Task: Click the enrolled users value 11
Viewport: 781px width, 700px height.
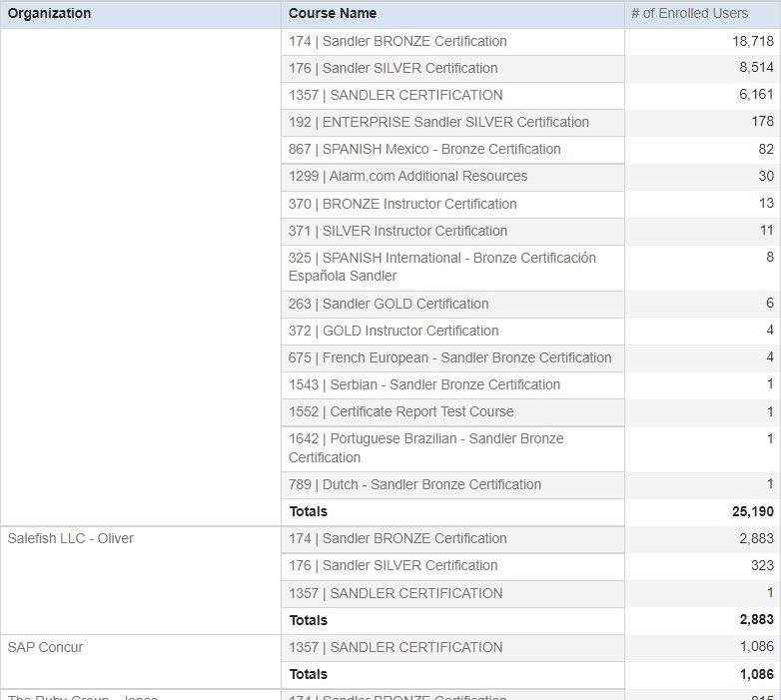Action: pyautogui.click(x=767, y=231)
